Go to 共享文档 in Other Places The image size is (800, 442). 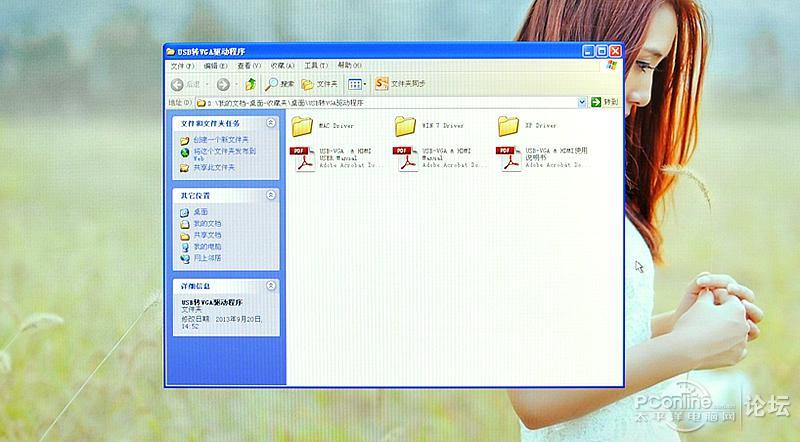coord(207,235)
